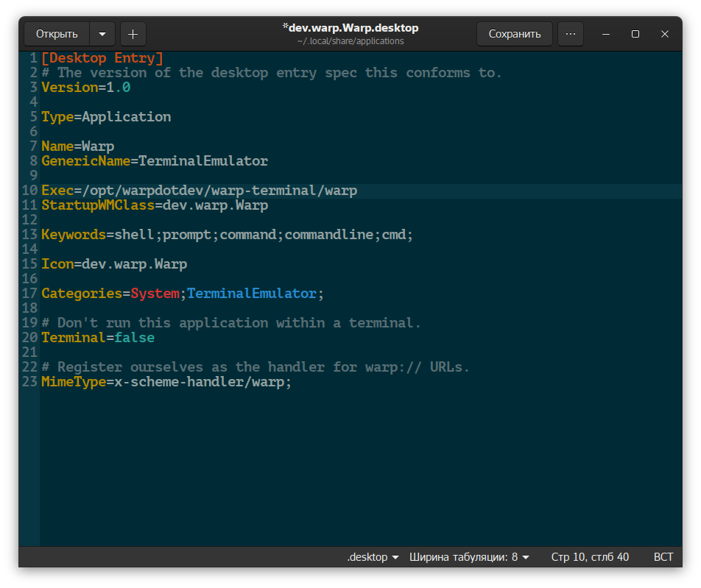701x588 pixels.
Task: Click on the word TerminalEmulator in Categories
Action: tap(251, 294)
